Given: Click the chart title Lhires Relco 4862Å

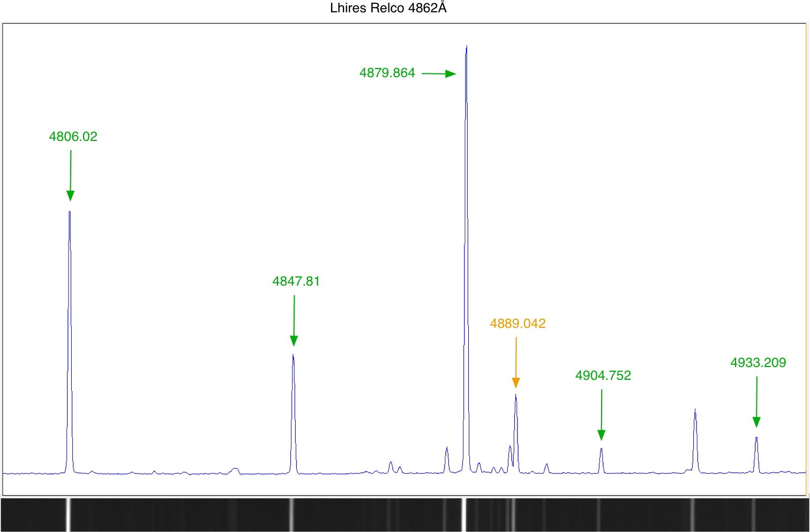Looking at the screenshot, I should pos(388,8).
